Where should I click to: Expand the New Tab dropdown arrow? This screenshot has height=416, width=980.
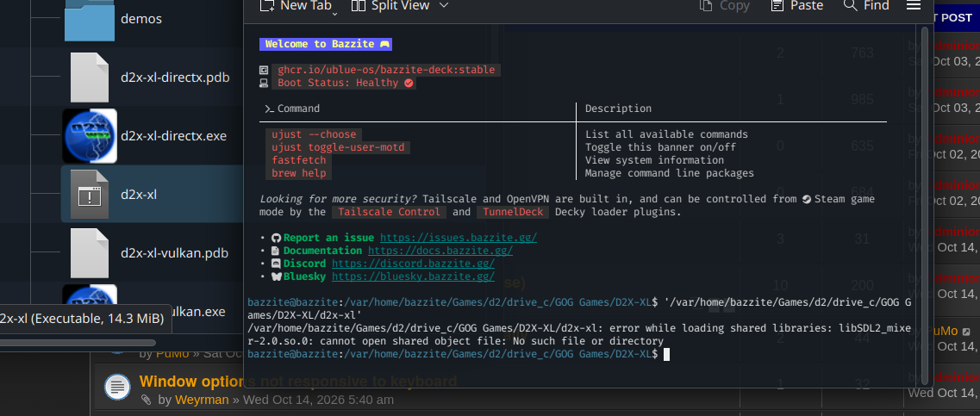pos(335,12)
